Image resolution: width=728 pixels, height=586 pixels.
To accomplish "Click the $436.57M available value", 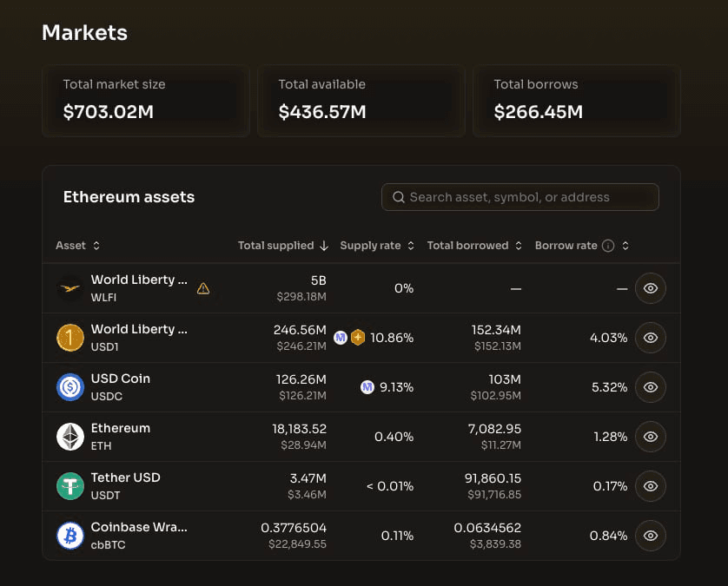I will [322, 112].
